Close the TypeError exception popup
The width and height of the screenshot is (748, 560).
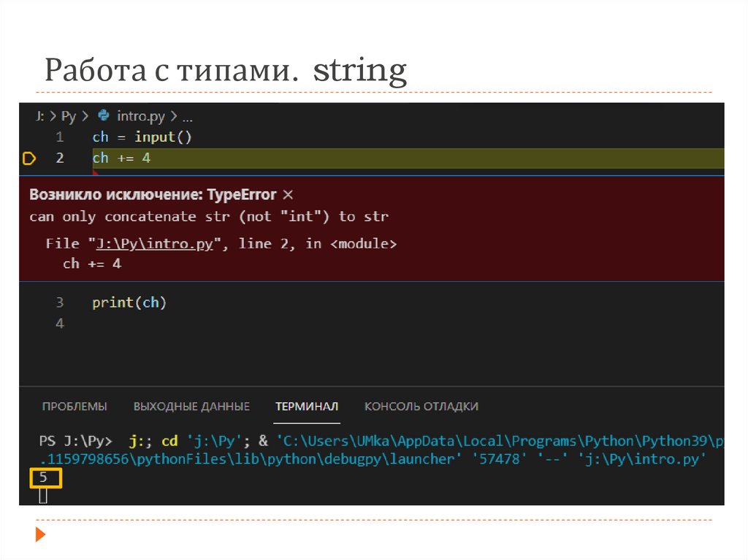(288, 195)
